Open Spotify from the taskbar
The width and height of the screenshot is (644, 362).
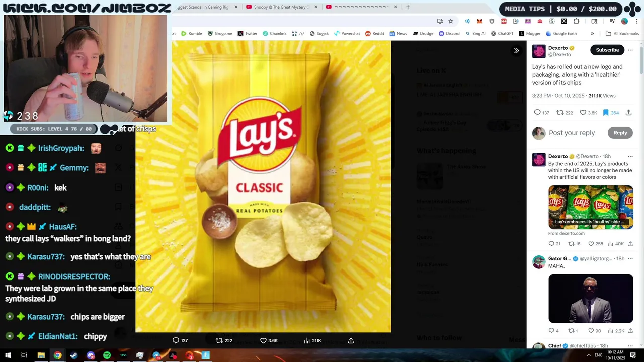[x=107, y=355]
